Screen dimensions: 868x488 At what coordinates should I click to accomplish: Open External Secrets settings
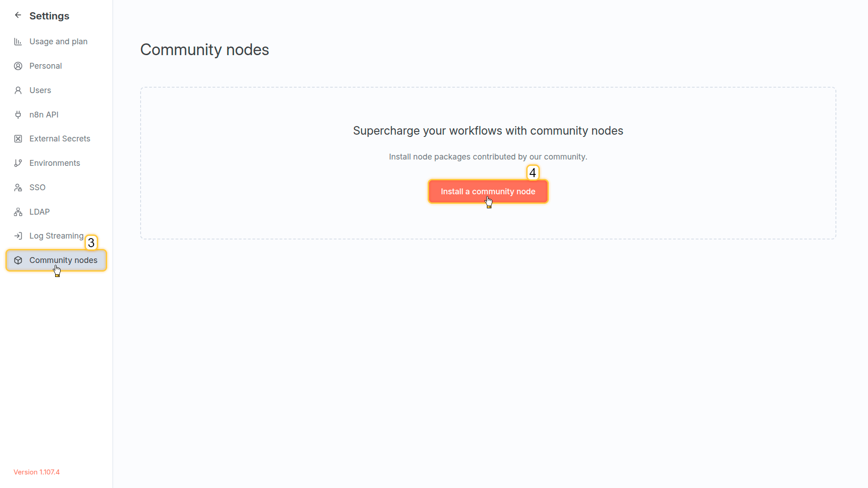click(x=60, y=139)
